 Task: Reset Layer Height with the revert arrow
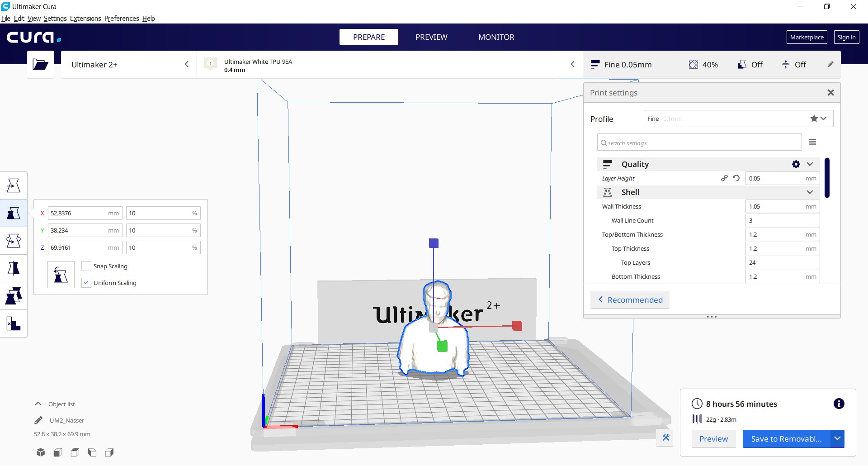click(x=736, y=178)
